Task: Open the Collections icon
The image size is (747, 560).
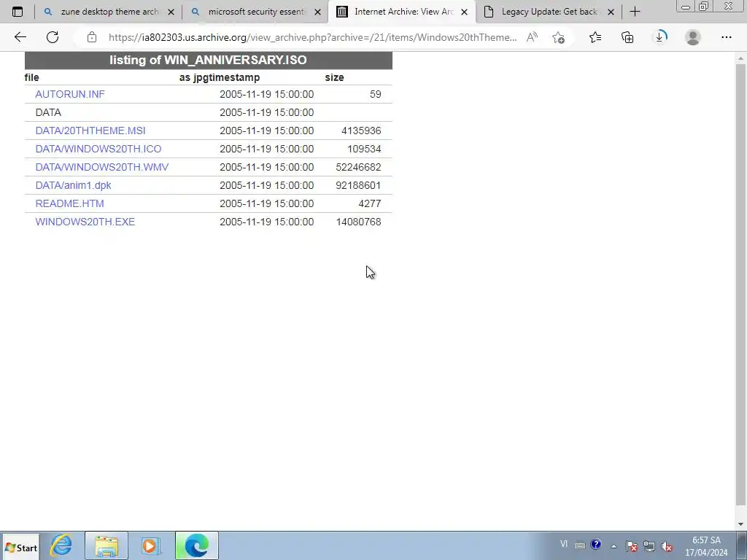Action: 627,37
